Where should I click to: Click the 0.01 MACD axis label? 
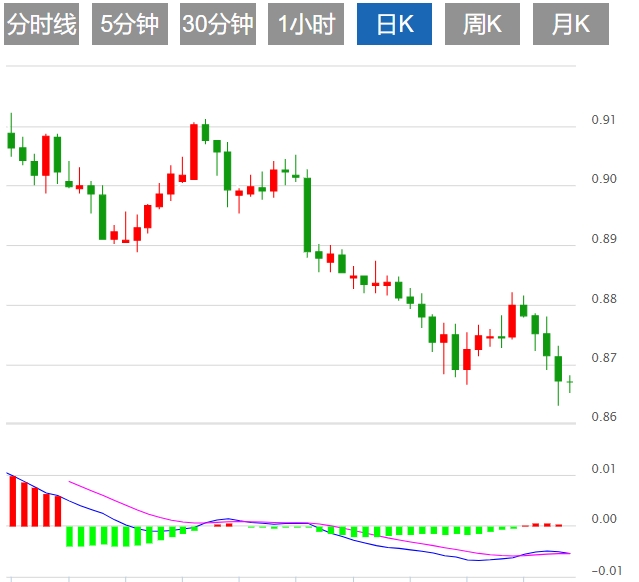[x=604, y=469]
